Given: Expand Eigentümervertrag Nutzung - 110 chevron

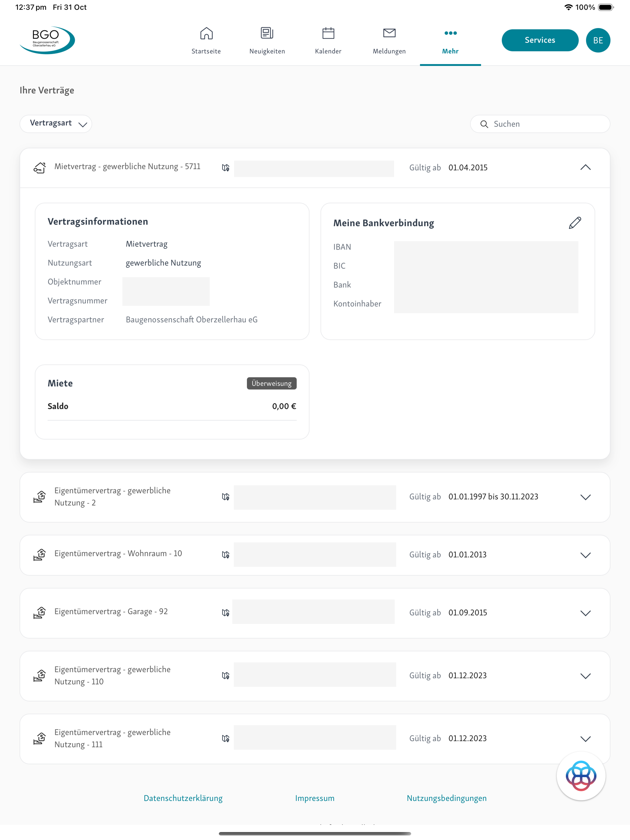Looking at the screenshot, I should 585,676.
